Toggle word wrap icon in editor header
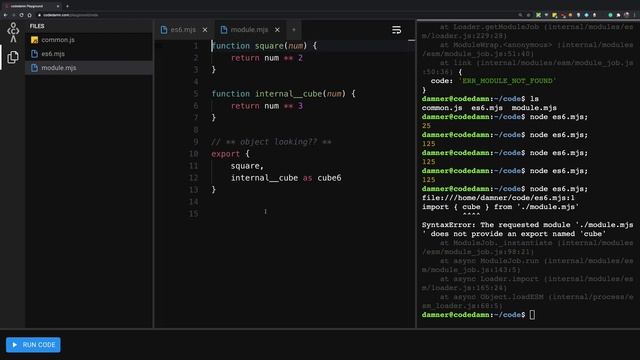The image size is (640, 360). pos(396,30)
